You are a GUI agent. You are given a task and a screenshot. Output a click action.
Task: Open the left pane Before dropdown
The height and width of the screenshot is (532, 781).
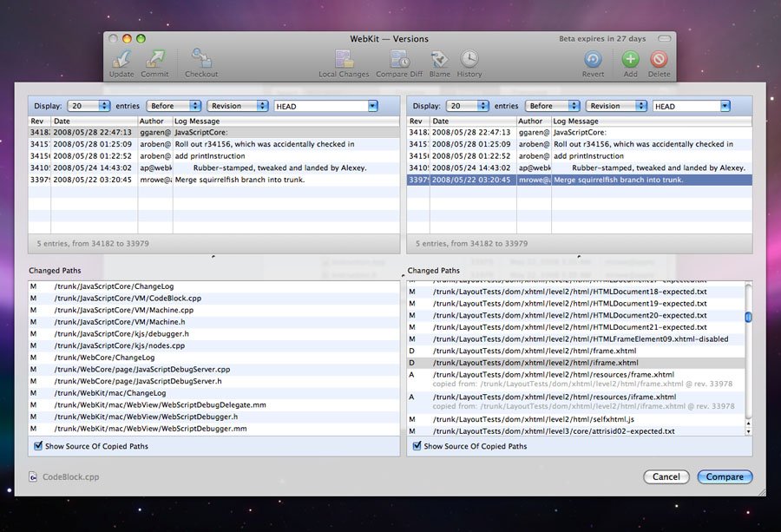click(174, 106)
